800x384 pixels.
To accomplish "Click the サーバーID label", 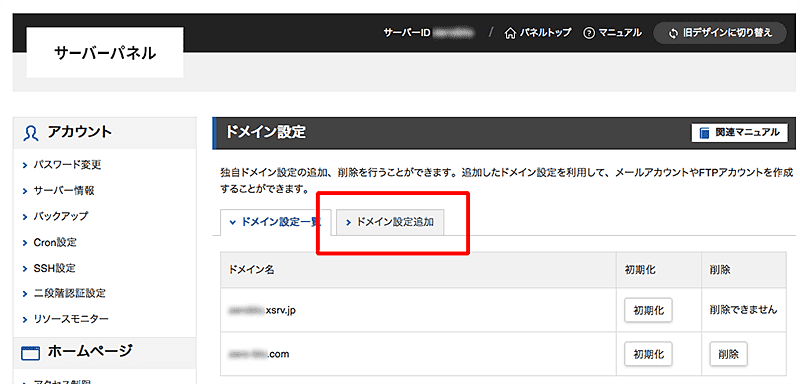I will coord(407,33).
